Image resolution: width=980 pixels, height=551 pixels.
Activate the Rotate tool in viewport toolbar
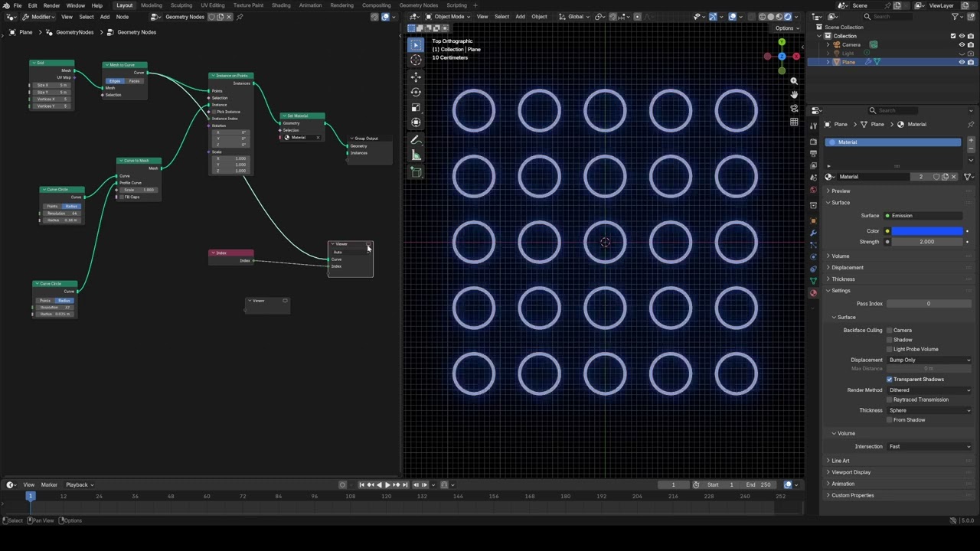pyautogui.click(x=416, y=93)
